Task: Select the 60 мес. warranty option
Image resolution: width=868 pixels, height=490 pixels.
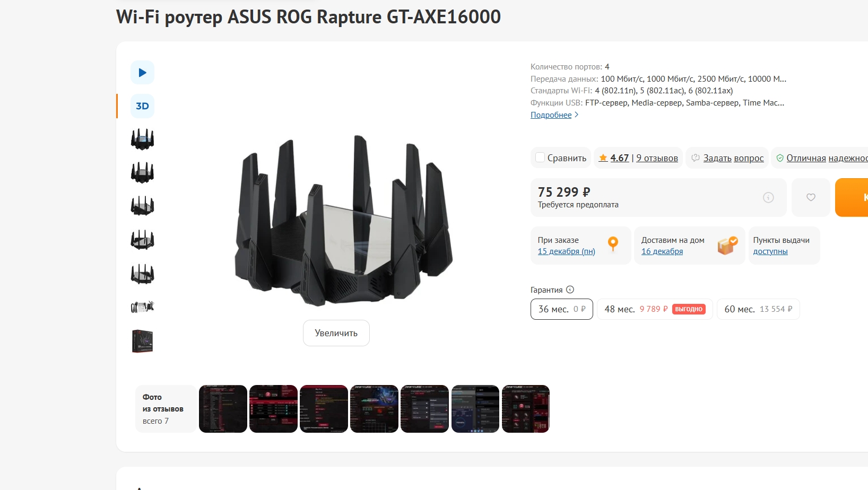Action: point(758,309)
